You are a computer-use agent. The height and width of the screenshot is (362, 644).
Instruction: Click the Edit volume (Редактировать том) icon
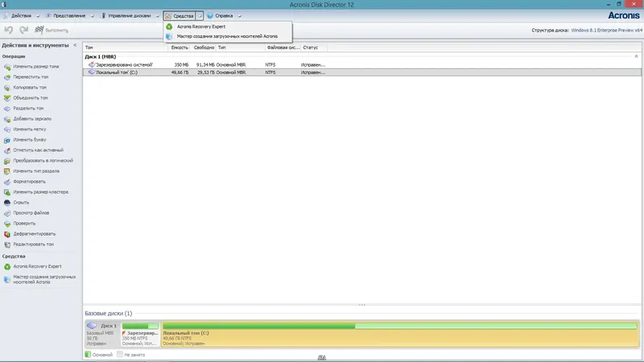(7, 245)
